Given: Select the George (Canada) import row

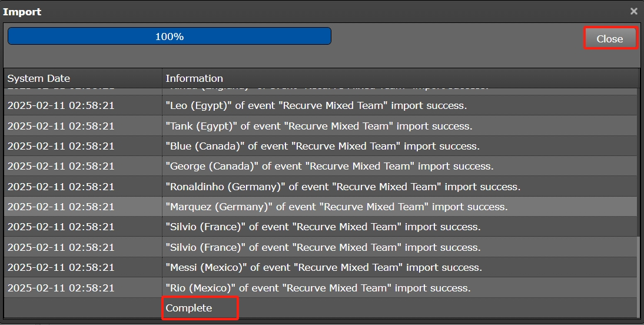Looking at the screenshot, I should coord(329,166).
